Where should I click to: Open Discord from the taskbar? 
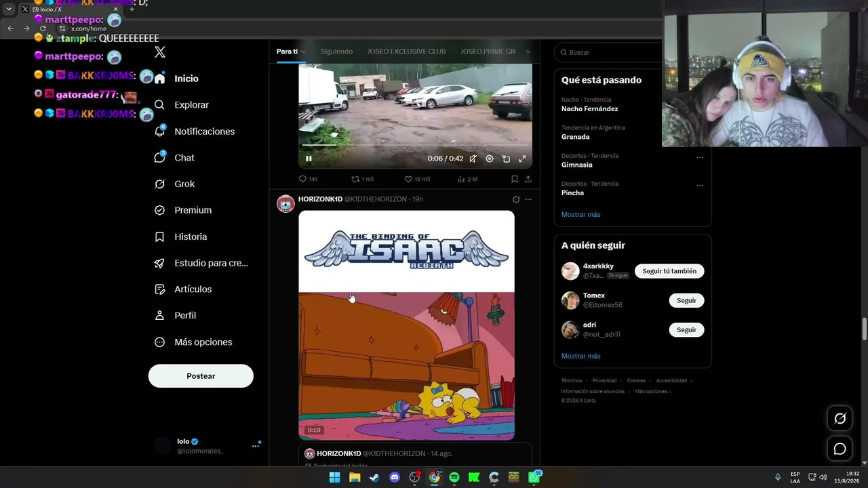[395, 477]
